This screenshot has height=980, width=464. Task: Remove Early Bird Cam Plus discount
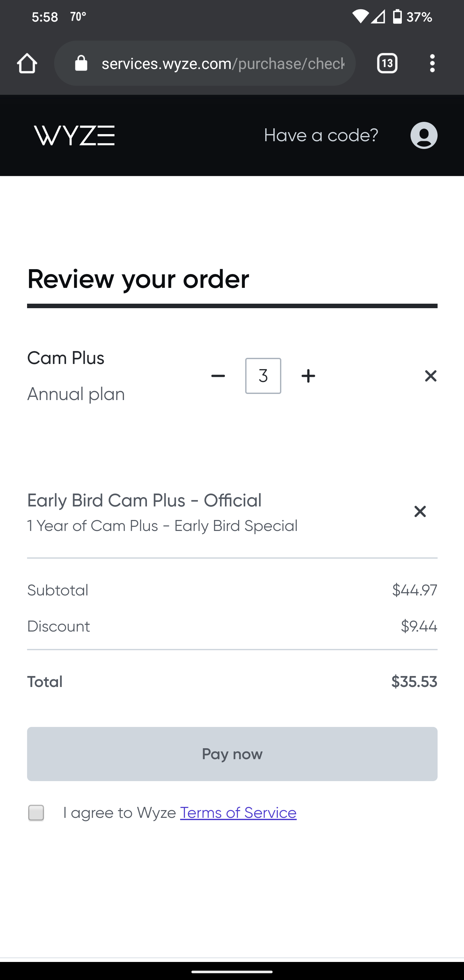point(420,512)
